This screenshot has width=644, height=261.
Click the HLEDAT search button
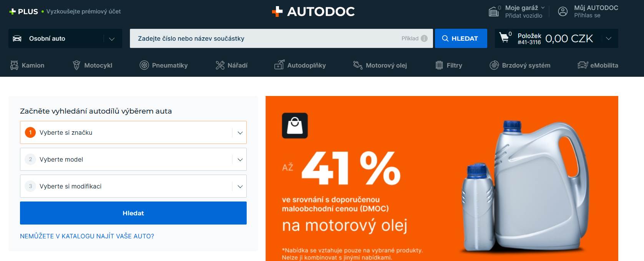pos(461,38)
